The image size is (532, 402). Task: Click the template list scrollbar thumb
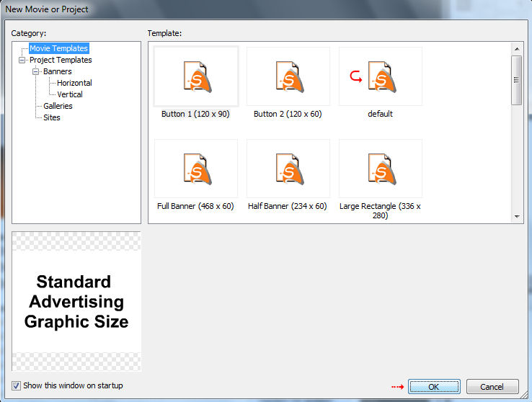pyautogui.click(x=517, y=81)
